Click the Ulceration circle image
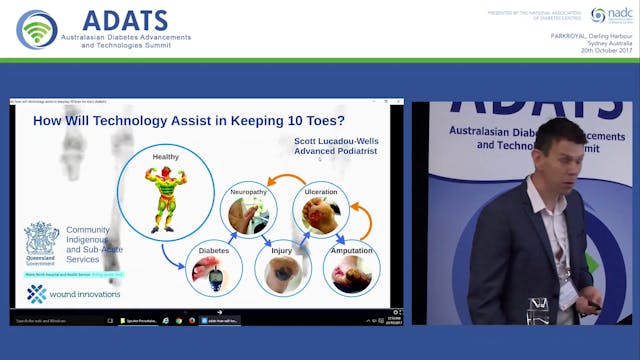Viewport: 640px width, 360px height. pos(321,210)
